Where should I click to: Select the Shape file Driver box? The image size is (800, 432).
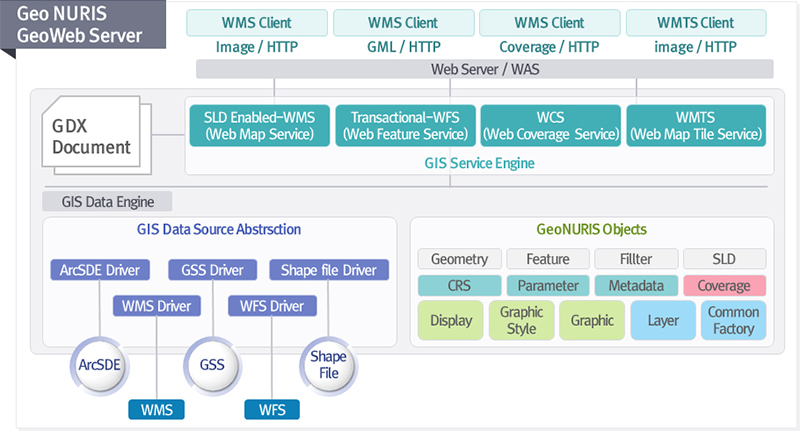(329, 270)
